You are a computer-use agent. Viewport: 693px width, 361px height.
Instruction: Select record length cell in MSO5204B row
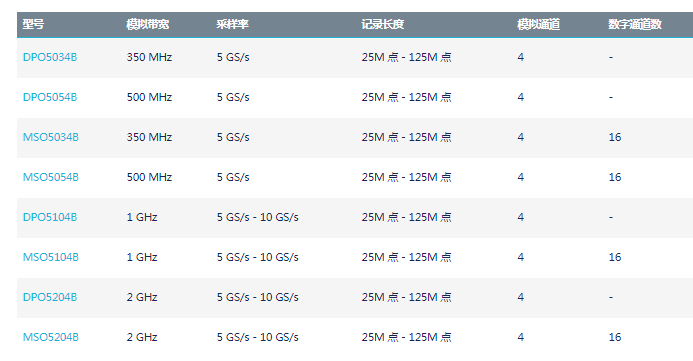(407, 337)
